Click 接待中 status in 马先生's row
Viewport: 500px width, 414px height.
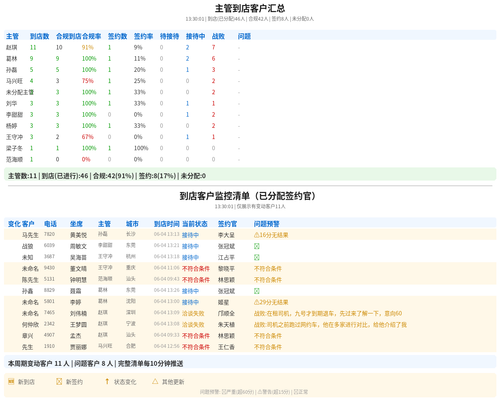pyautogui.click(x=190, y=235)
